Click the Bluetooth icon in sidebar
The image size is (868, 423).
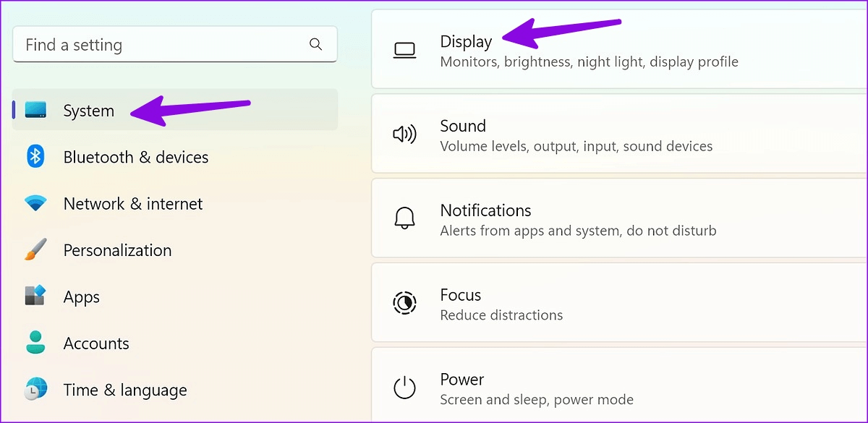(35, 157)
